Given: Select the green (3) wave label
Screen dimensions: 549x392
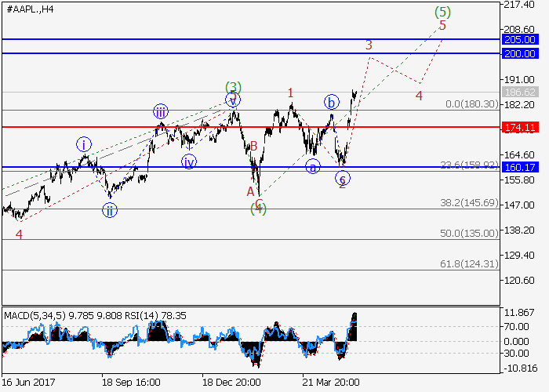Looking at the screenshot, I should coord(233,87).
